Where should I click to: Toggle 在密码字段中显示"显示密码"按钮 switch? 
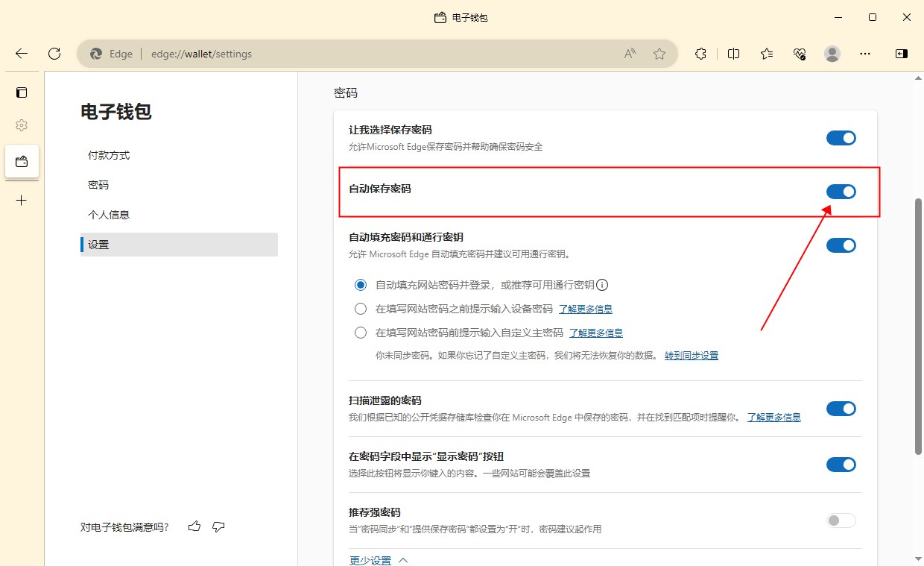(841, 465)
